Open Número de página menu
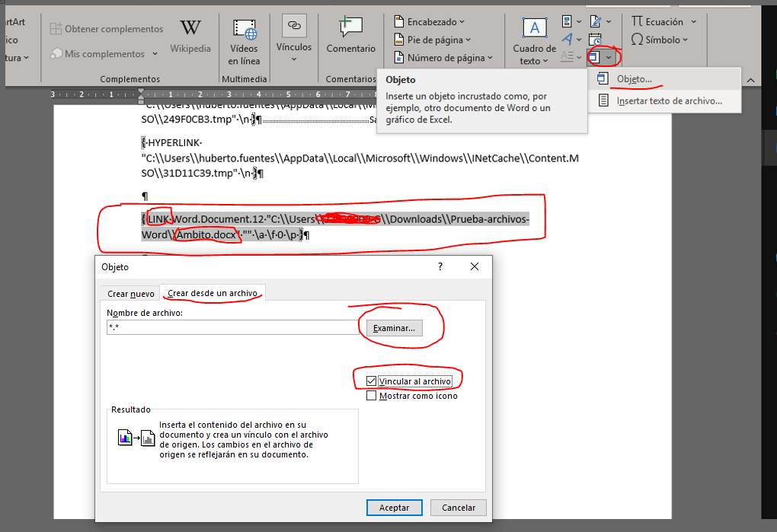The width and height of the screenshot is (777, 532). (443, 57)
